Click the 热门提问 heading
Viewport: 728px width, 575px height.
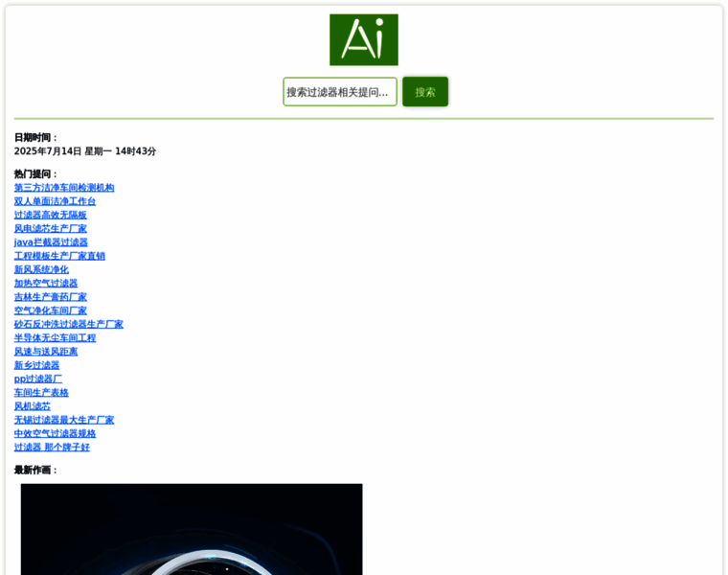[35, 174]
